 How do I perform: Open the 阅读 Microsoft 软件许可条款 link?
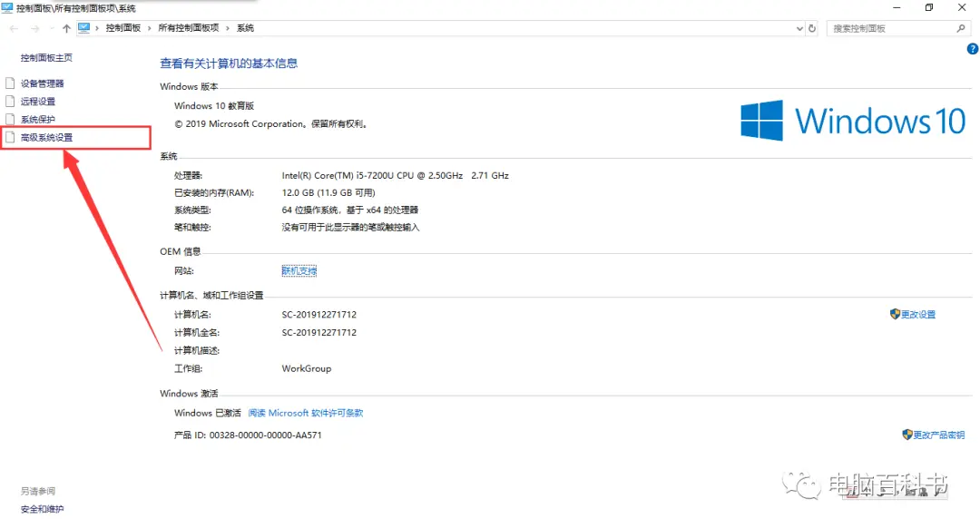[x=306, y=413]
